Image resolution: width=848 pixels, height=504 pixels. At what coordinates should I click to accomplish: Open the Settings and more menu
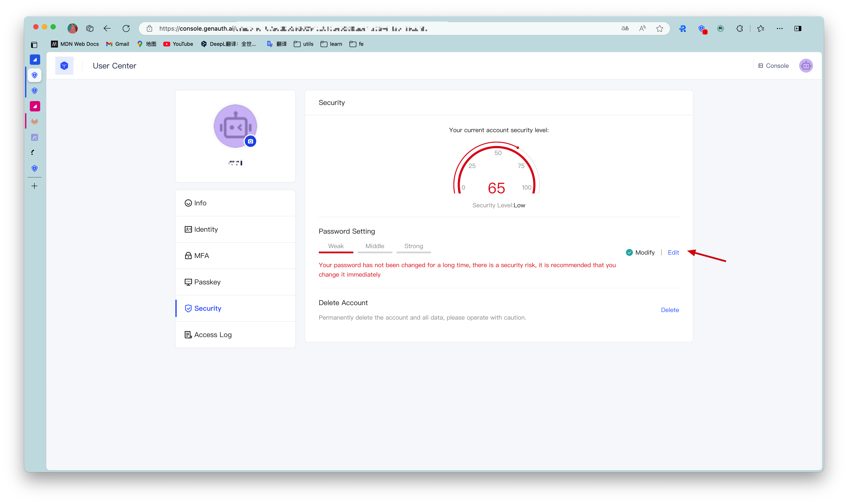(779, 29)
